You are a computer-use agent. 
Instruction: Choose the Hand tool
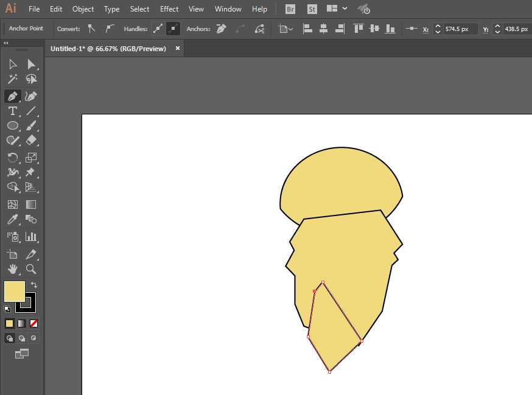12,269
